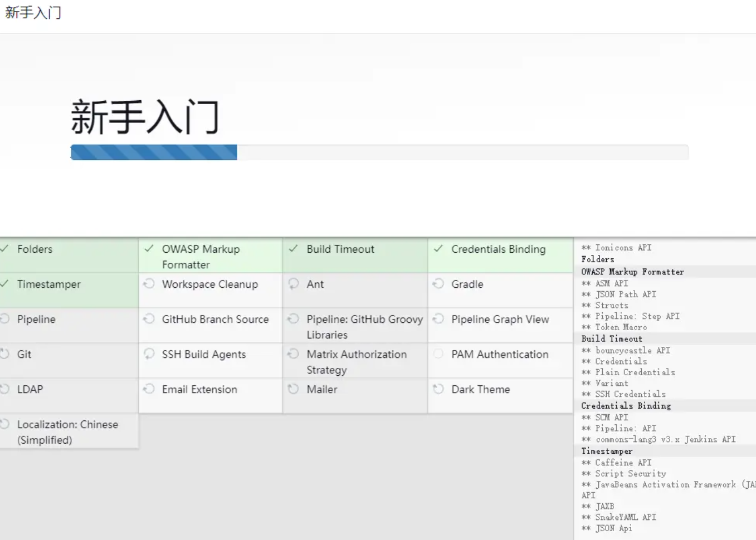Click the checkmark icon beside Credentials Binding
This screenshot has height=540, width=756.
coord(438,249)
